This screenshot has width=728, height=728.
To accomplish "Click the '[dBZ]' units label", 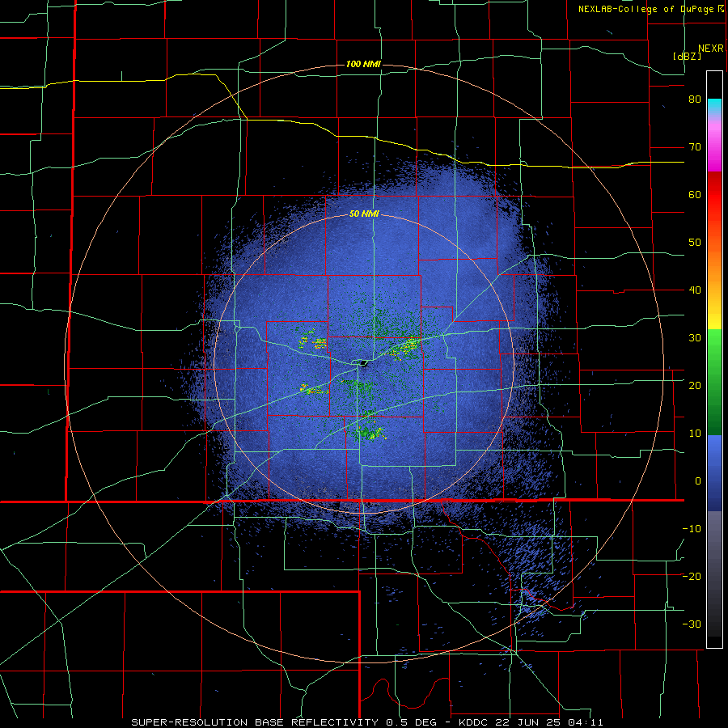I will [x=688, y=56].
